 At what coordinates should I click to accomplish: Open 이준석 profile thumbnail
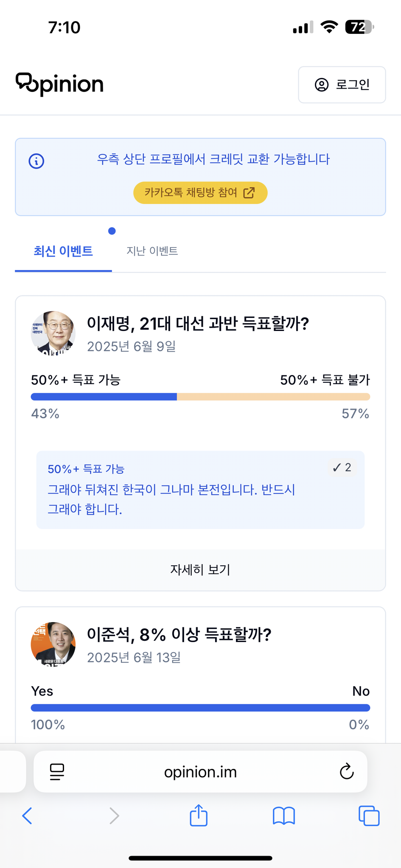tap(53, 644)
